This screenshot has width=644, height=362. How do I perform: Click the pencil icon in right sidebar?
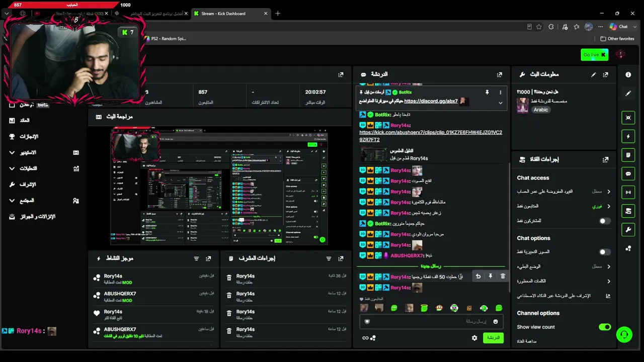tap(628, 93)
